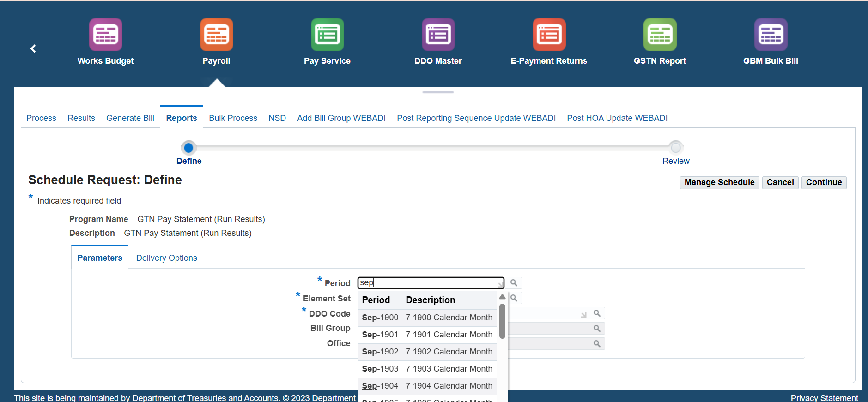Click the Office search magnifier icon
The width and height of the screenshot is (868, 402).
coord(597,343)
